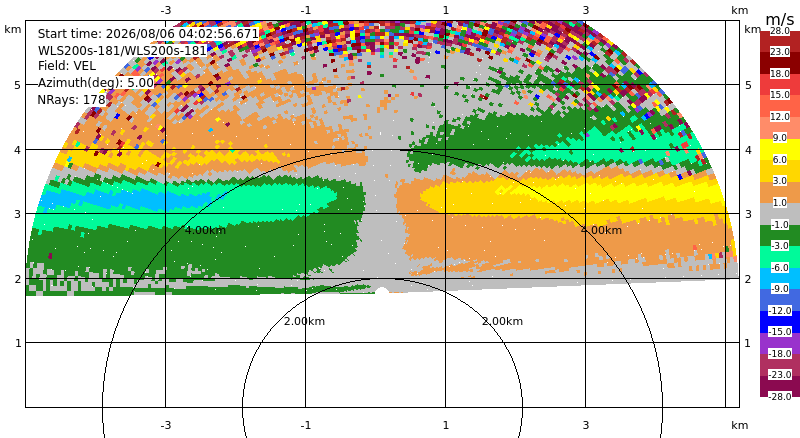800x438 pixels.
Task: Click the 28.0 label on the colorbar
Action: (x=780, y=31)
